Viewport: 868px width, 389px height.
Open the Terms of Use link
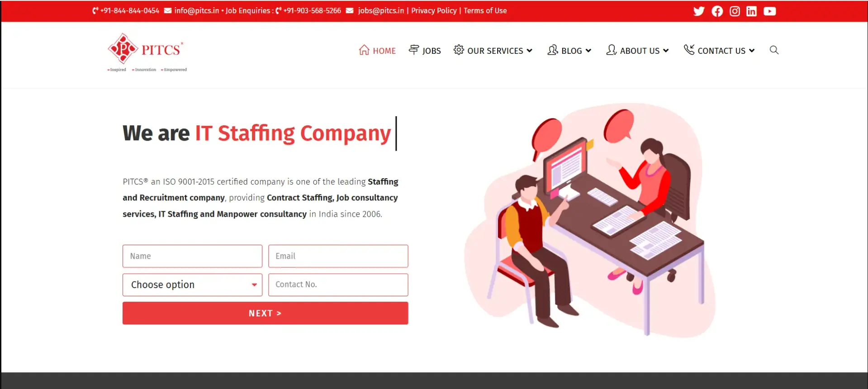485,10
